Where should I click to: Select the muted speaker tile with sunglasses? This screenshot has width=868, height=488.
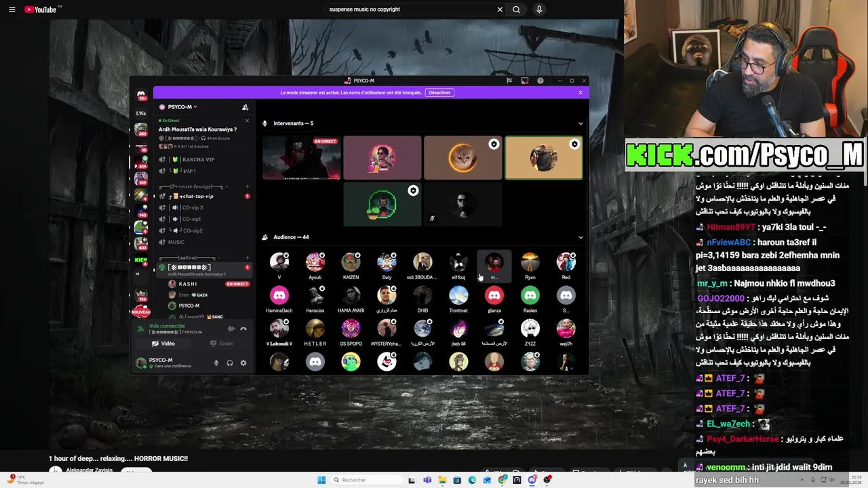coord(463,204)
